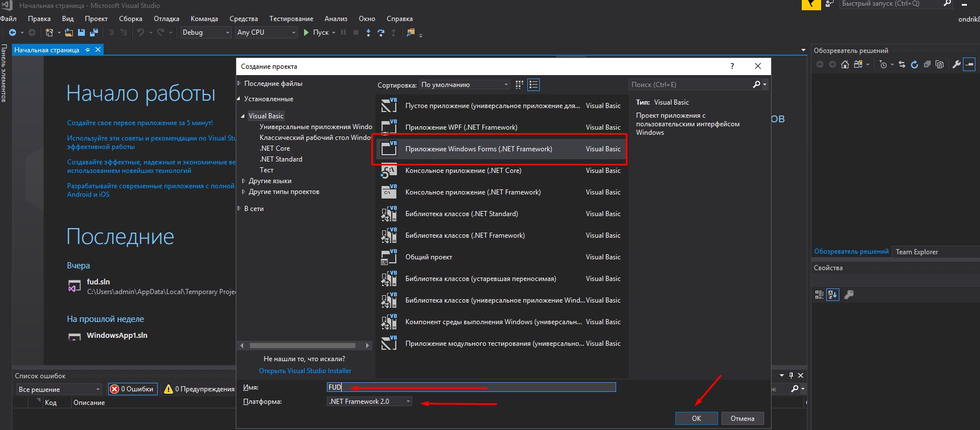980x430 pixels.
Task: Click the Navigate Backward arrow in main toolbar
Action: (12, 32)
